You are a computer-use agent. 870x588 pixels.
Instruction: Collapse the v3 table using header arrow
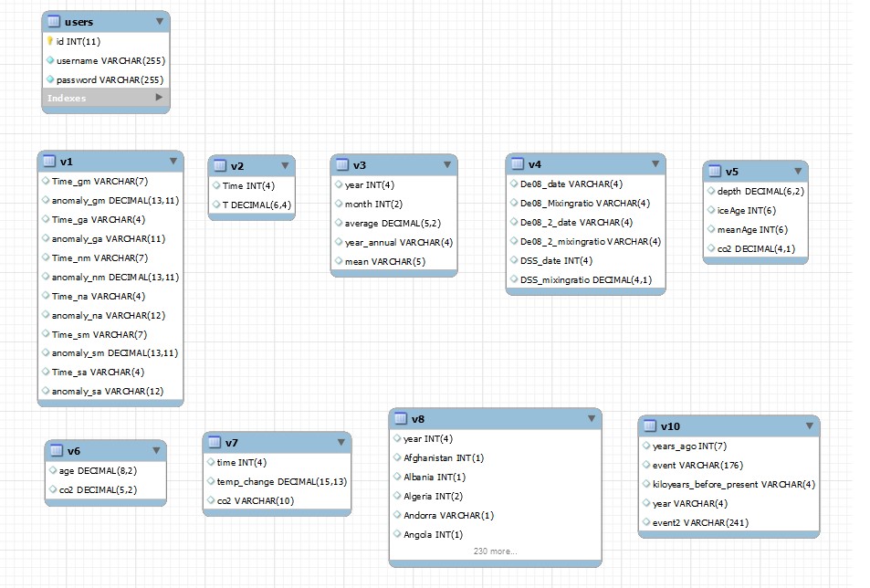(447, 164)
